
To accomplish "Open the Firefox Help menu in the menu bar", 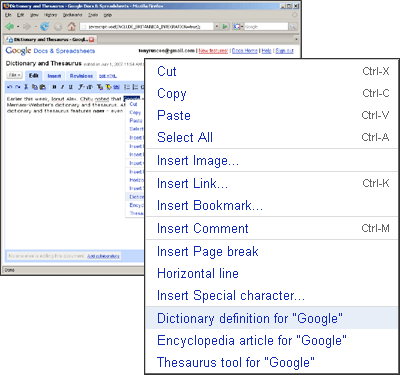I will point(108,15).
